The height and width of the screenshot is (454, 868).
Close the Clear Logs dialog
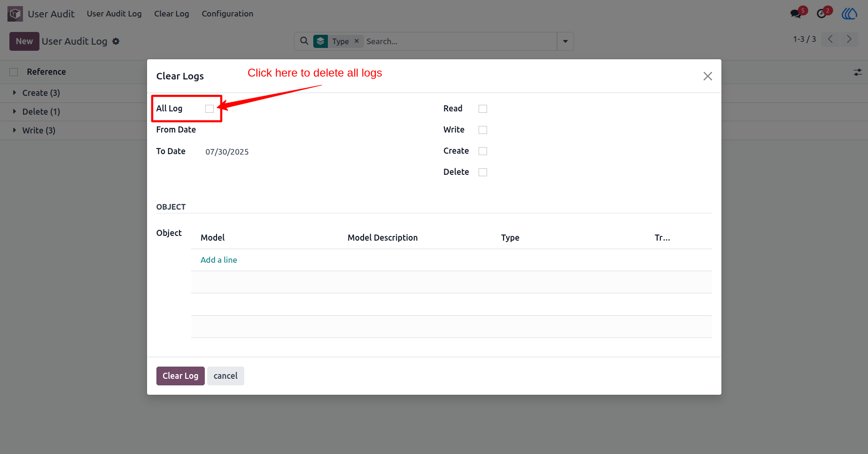708,76
